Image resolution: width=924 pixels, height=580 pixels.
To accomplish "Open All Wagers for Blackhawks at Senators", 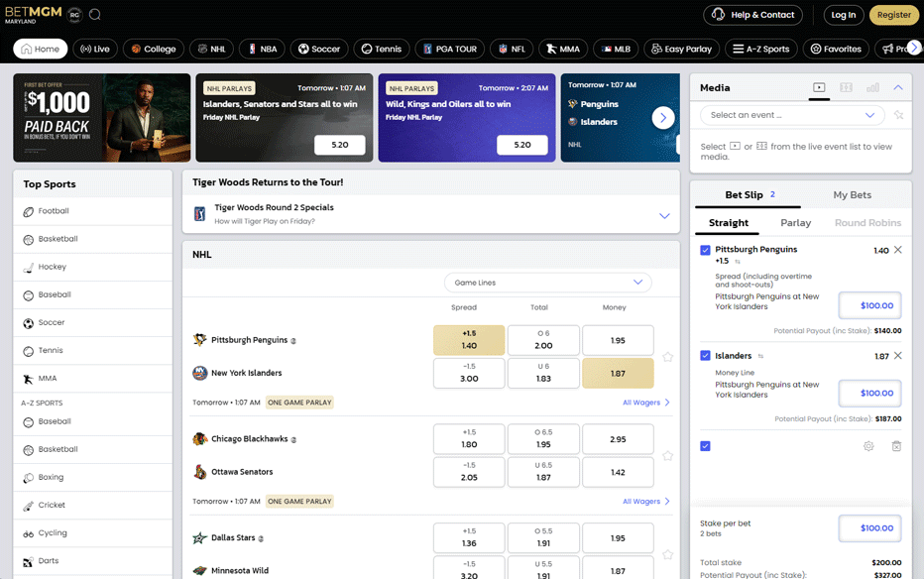I will point(646,502).
